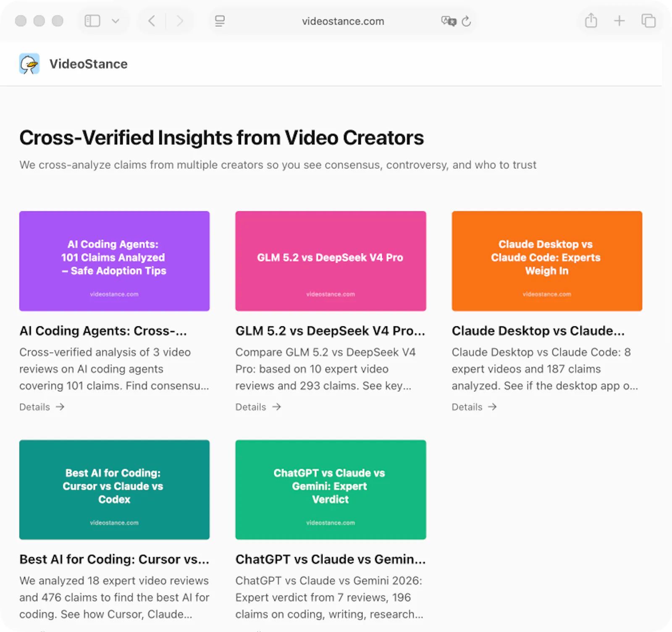Minimize the Safari window

[39, 21]
